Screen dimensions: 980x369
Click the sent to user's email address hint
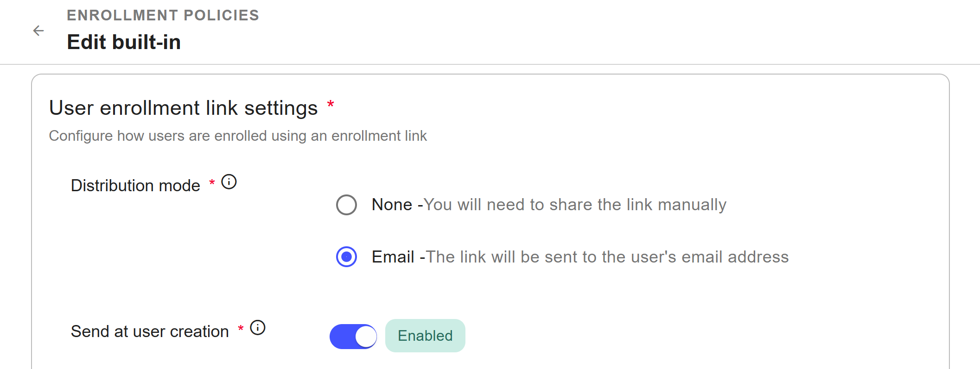tap(607, 257)
